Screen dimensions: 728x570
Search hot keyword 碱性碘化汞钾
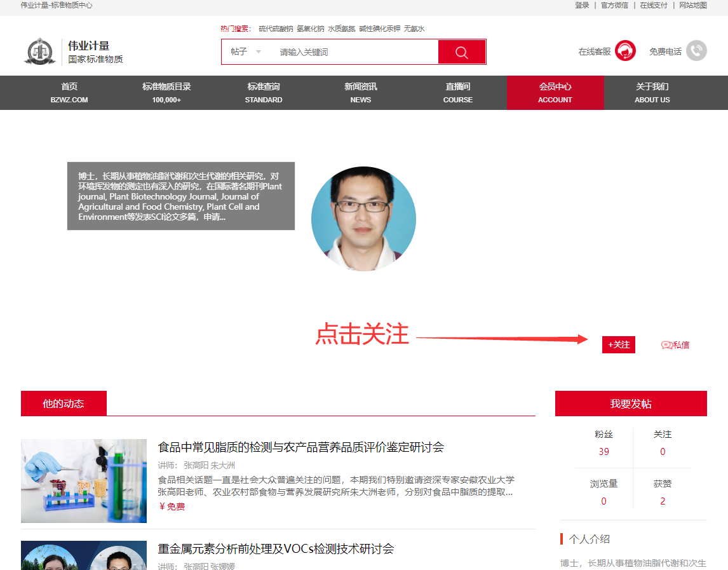[380, 29]
